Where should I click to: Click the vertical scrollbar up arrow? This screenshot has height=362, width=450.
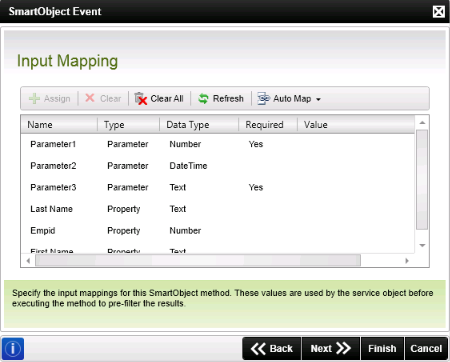[422, 123]
